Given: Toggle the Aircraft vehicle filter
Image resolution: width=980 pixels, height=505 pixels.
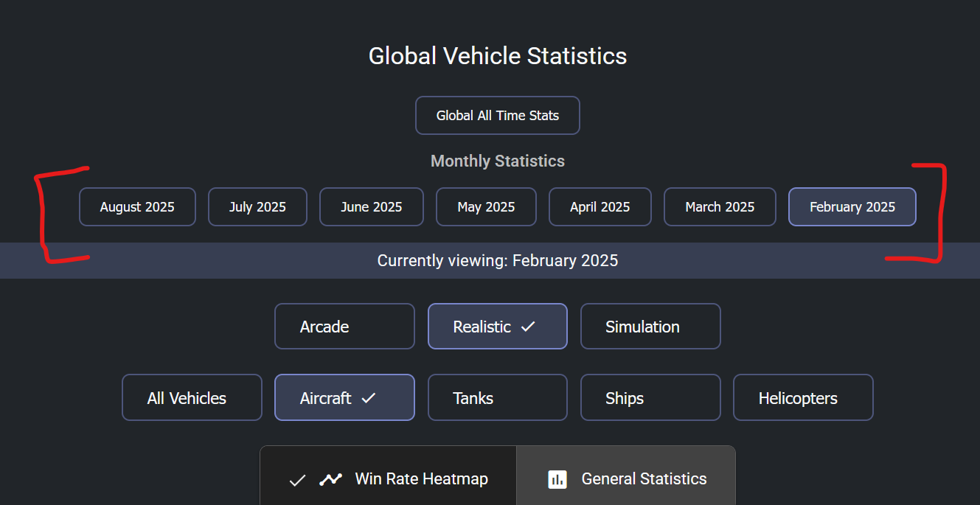Looking at the screenshot, I should coord(344,398).
